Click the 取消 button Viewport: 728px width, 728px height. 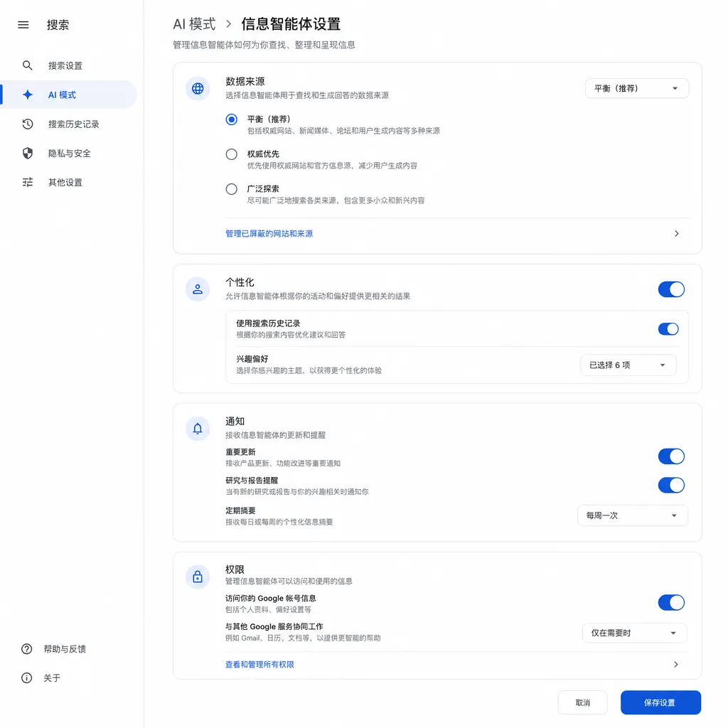[x=582, y=702]
